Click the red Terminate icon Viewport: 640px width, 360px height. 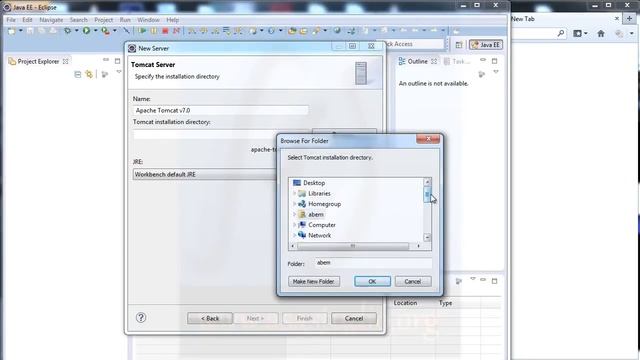[x=165, y=31]
